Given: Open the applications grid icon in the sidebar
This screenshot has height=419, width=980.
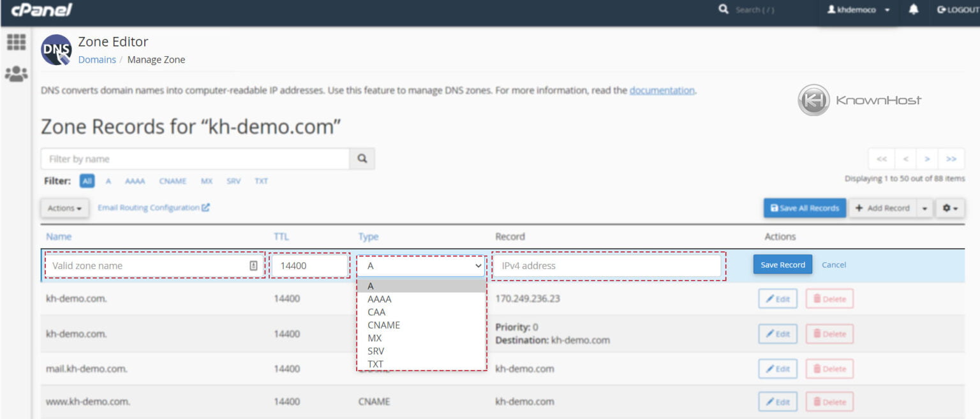Looking at the screenshot, I should point(16,41).
